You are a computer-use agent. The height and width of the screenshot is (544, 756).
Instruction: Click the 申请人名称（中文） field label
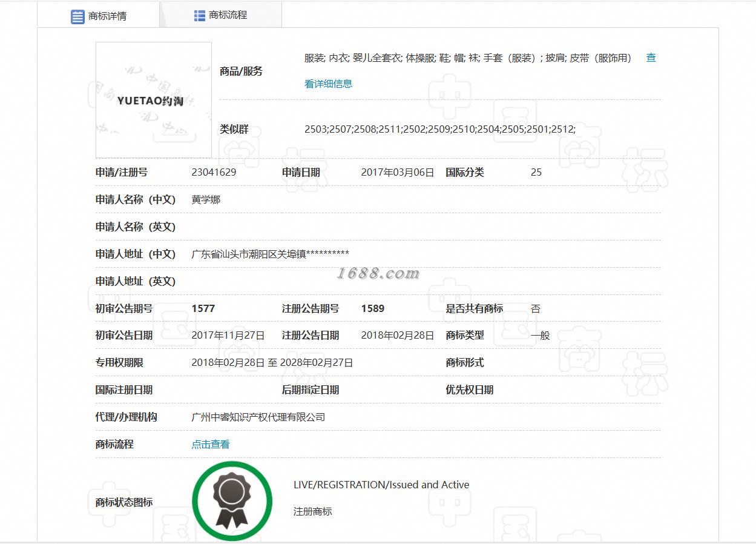coord(136,199)
